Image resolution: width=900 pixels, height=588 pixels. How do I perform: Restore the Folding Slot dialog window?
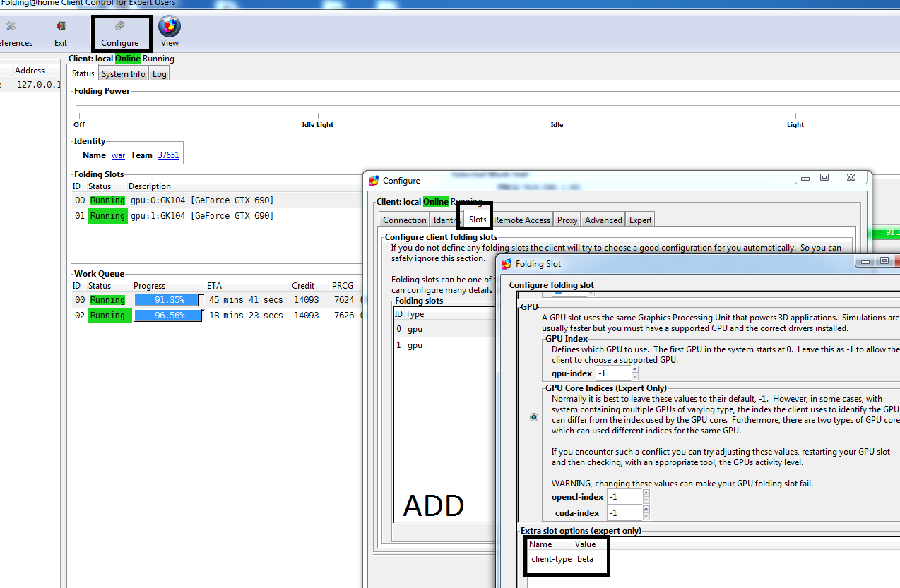pos(884,261)
